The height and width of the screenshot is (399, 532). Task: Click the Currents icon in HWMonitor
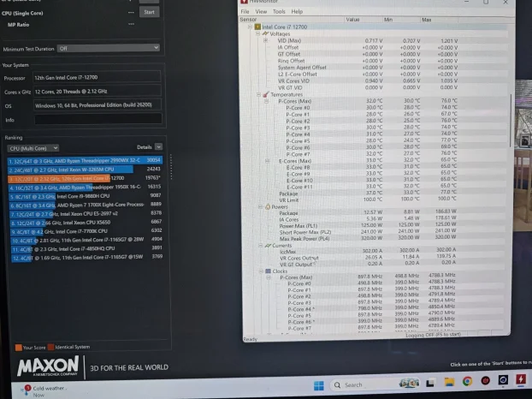coord(268,245)
